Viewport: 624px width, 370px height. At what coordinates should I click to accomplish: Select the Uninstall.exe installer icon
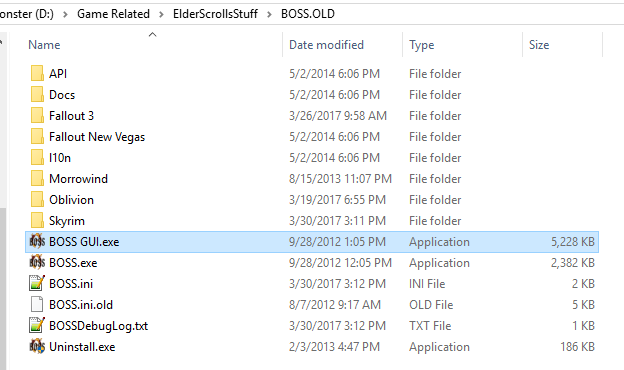(37, 347)
